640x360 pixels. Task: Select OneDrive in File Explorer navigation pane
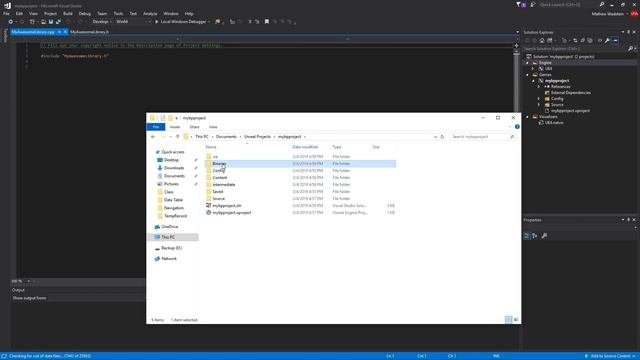tap(169, 227)
